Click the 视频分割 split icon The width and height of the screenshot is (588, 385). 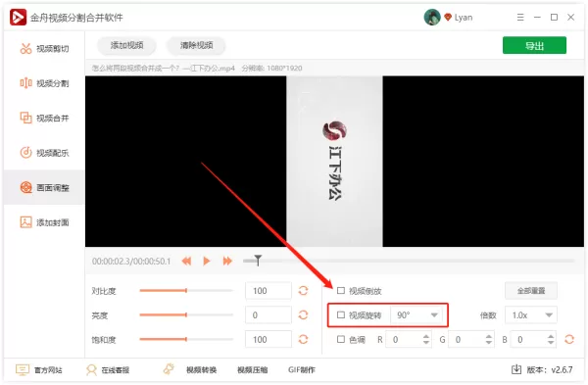[x=25, y=83]
